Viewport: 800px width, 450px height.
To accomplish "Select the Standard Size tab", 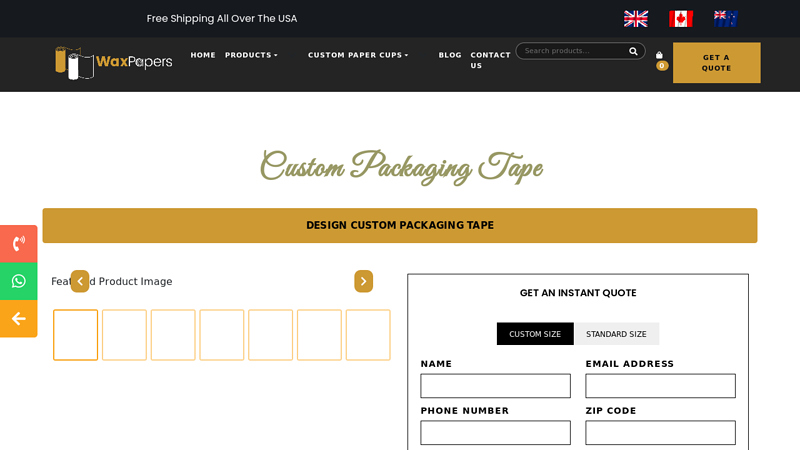I will tap(616, 334).
